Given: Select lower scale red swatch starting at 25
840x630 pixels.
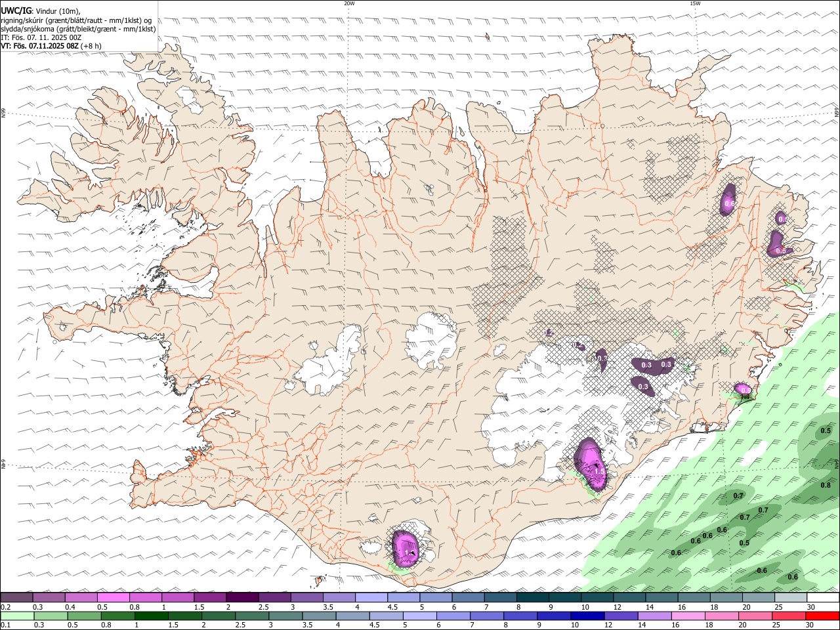Looking at the screenshot, I should tap(787, 616).
